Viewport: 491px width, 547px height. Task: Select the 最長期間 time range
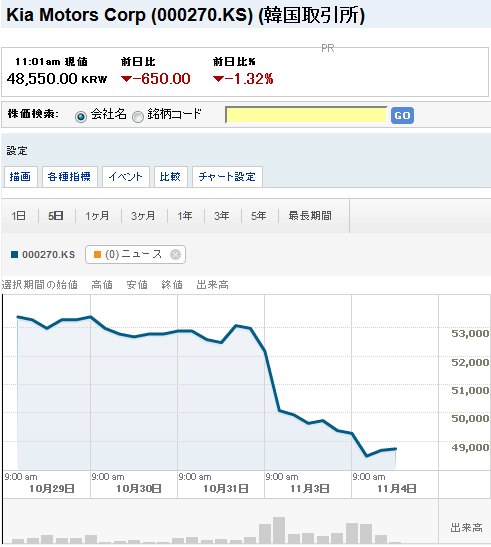(x=310, y=216)
